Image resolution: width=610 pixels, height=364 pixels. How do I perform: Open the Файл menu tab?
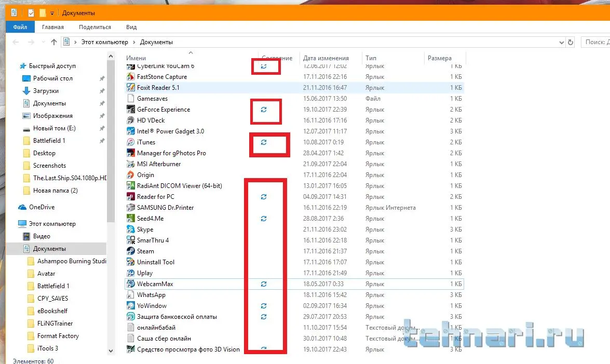(x=20, y=27)
